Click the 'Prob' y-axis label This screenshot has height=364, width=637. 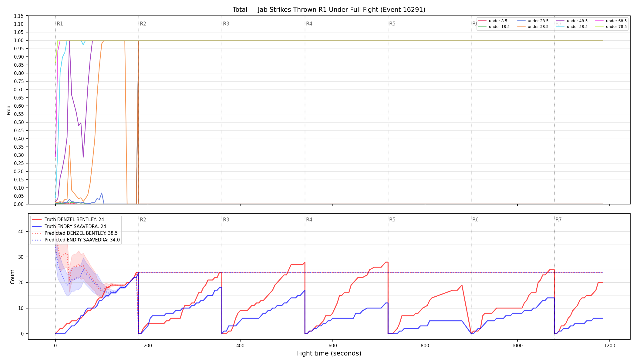8,110
